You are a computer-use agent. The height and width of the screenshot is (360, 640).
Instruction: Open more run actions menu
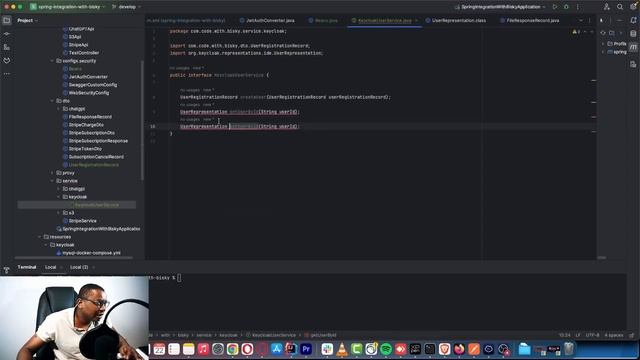(578, 7)
